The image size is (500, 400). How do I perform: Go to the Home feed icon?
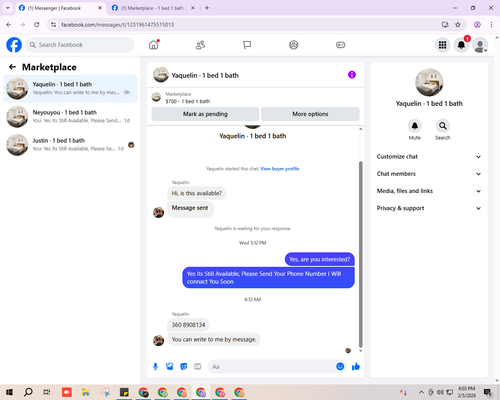coord(154,45)
